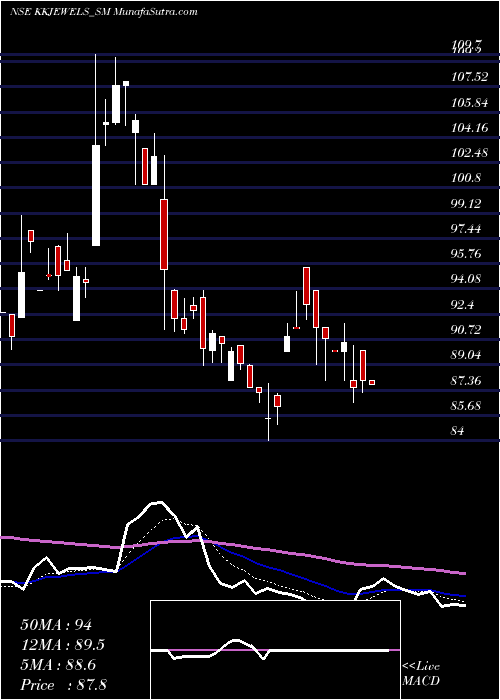Click the 104.16 price axis label
The image size is (500, 700).
click(x=470, y=128)
